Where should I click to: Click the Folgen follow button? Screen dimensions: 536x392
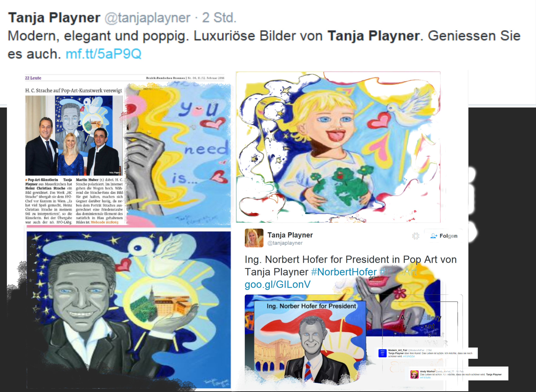(x=443, y=236)
